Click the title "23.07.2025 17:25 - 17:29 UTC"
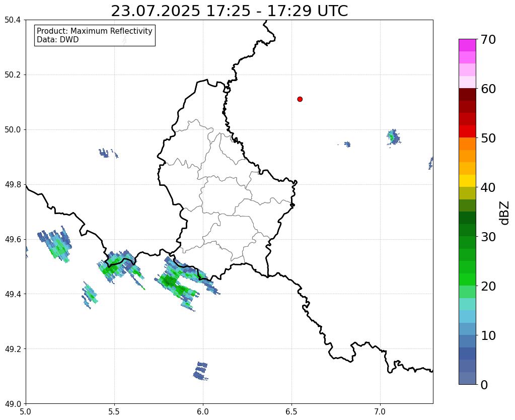515x420 pixels. pyautogui.click(x=229, y=11)
